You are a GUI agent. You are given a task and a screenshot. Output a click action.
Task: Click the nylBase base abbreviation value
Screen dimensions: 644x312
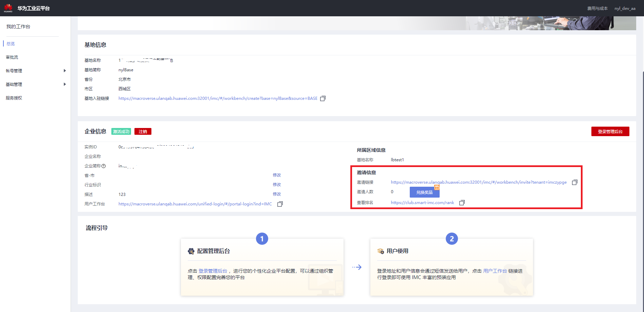pyautogui.click(x=126, y=70)
